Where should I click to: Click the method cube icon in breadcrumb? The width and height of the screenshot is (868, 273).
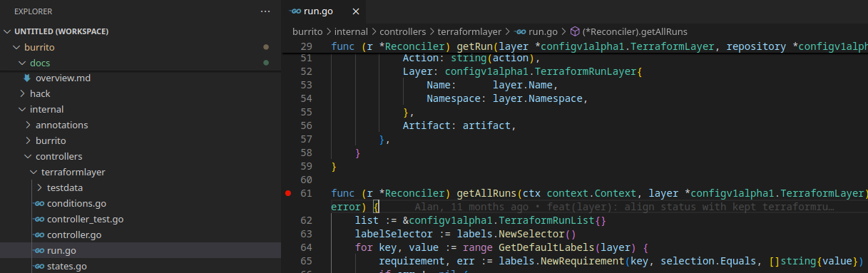tap(575, 32)
